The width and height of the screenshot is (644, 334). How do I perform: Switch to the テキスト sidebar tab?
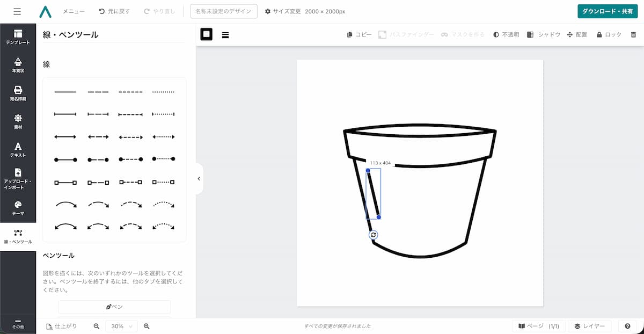(x=18, y=150)
